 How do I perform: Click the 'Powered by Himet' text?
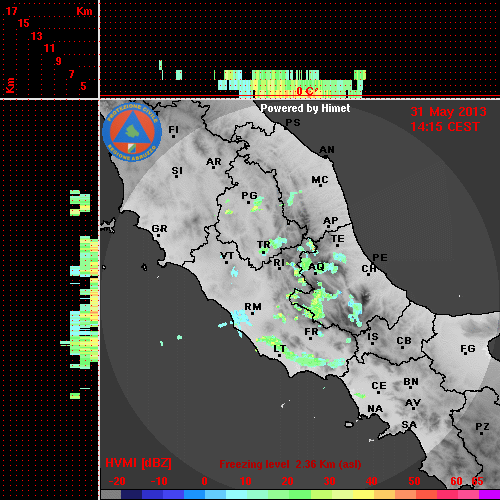(x=305, y=108)
